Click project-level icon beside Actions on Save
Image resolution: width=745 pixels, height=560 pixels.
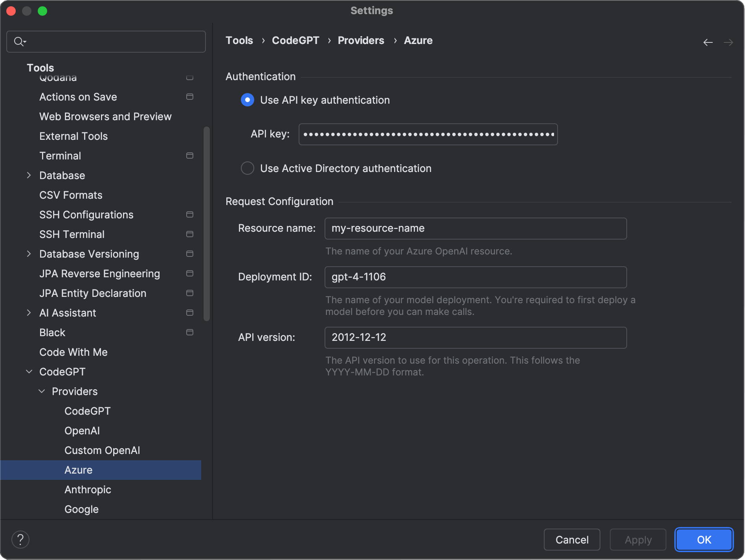click(189, 97)
